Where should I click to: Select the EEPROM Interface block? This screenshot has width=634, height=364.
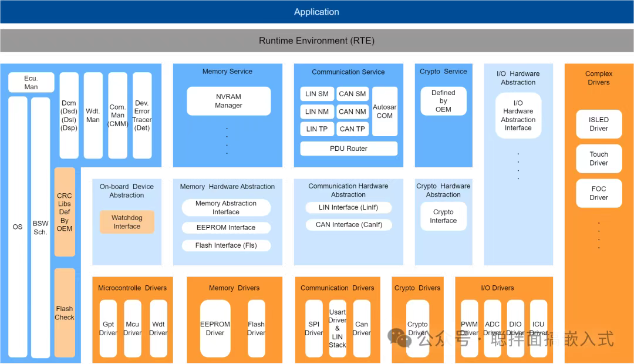[x=226, y=228]
